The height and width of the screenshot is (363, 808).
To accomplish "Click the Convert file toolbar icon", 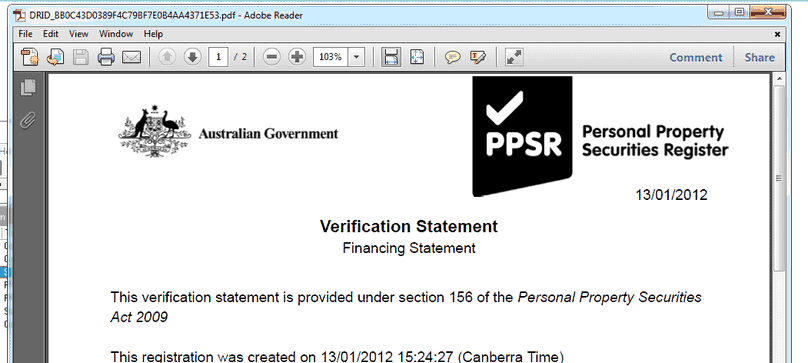I will pyautogui.click(x=55, y=57).
